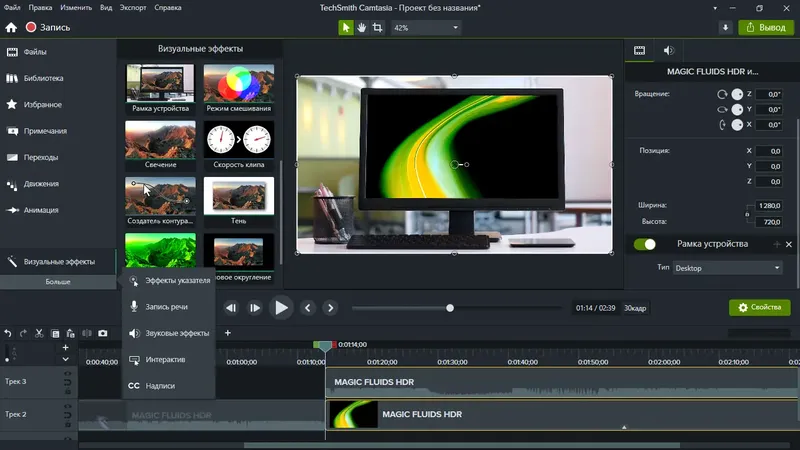Take snapshot with camera icon
800x450 pixels.
click(103, 333)
